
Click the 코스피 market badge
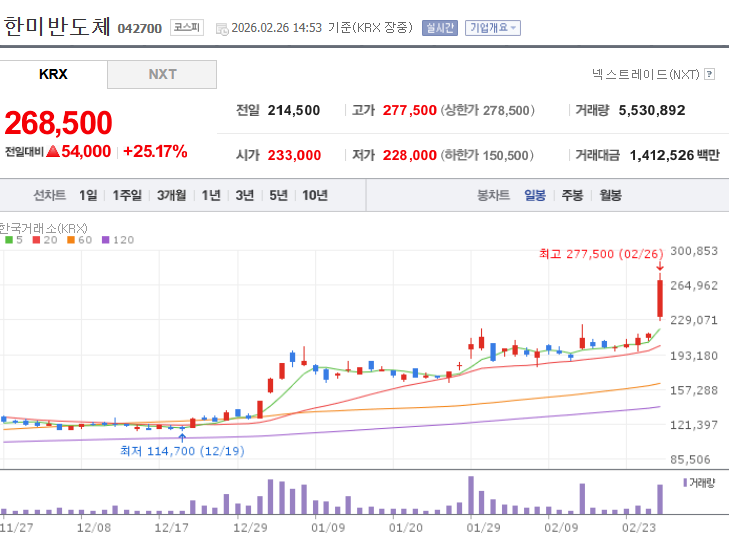point(187,27)
